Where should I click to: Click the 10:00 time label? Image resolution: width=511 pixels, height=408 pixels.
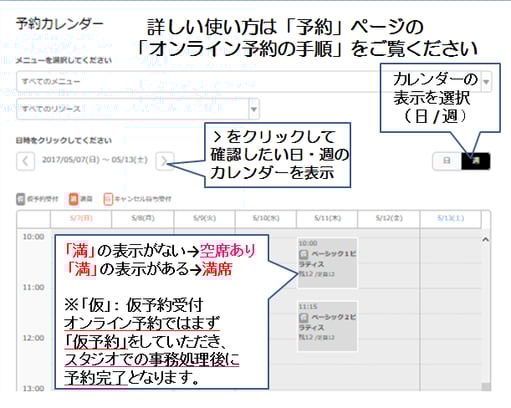click(x=33, y=237)
